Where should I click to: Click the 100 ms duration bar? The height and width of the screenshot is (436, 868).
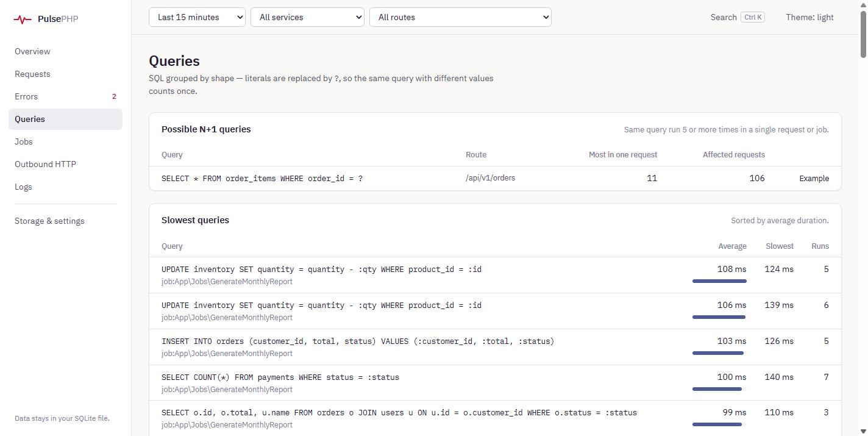point(719,389)
